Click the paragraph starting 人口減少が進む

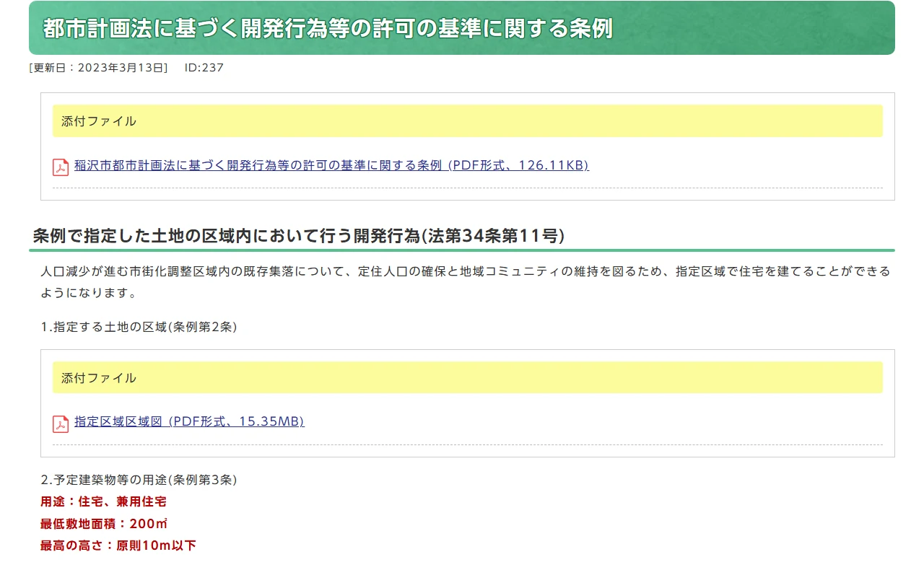pos(466,283)
